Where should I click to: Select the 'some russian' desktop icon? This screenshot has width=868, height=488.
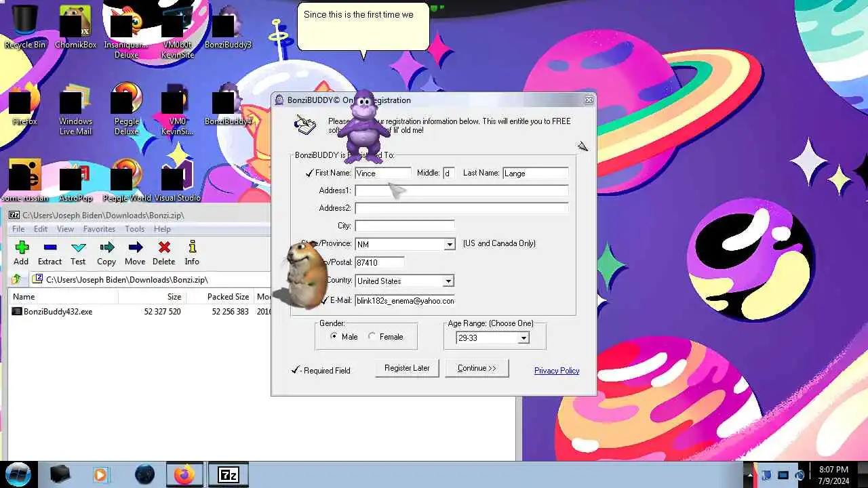click(24, 180)
